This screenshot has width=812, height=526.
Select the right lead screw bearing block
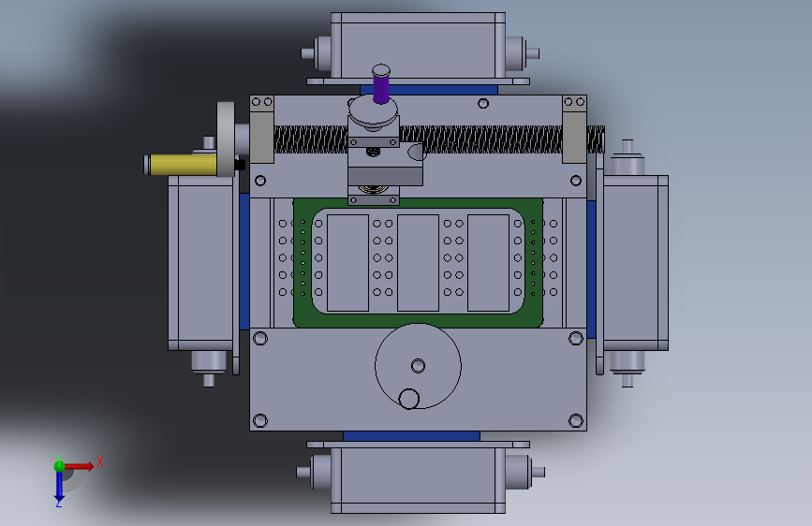(x=574, y=129)
